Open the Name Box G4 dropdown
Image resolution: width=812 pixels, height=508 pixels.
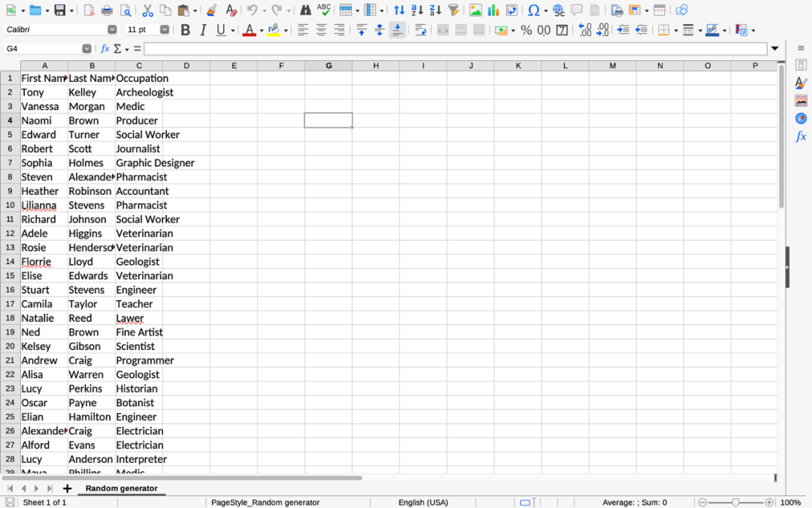coord(86,48)
